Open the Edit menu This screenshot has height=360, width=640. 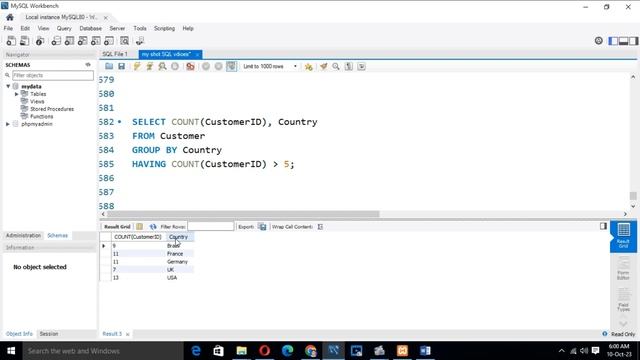[25, 28]
